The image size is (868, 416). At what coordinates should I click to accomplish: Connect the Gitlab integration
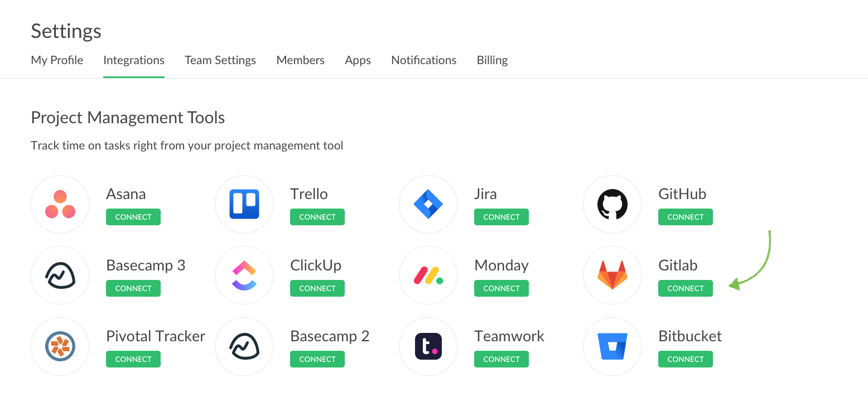click(685, 288)
